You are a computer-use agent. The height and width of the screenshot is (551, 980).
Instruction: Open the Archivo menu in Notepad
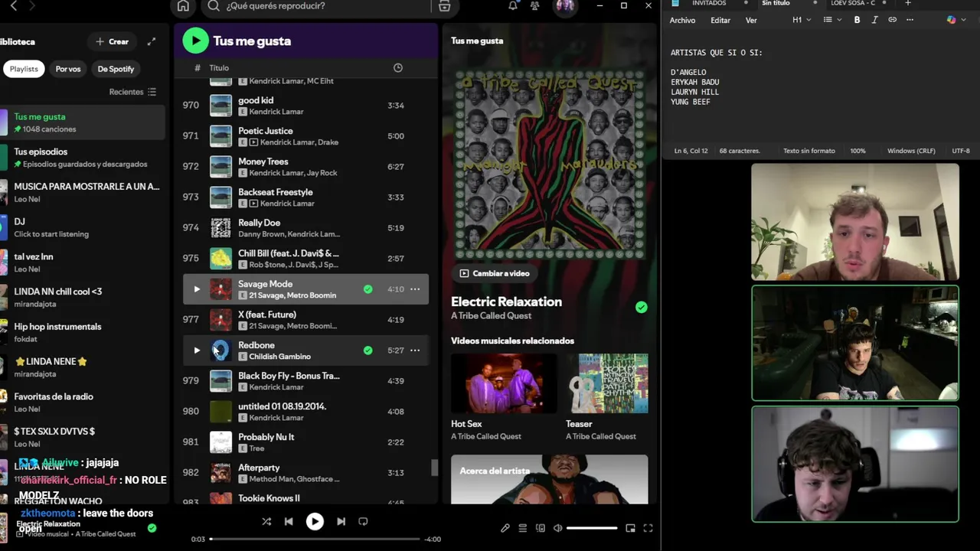point(682,21)
